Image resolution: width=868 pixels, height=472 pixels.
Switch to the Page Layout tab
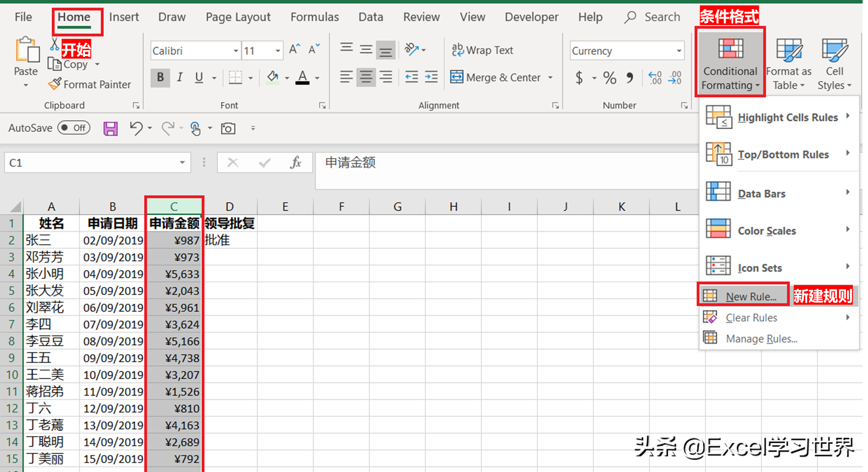[x=238, y=17]
